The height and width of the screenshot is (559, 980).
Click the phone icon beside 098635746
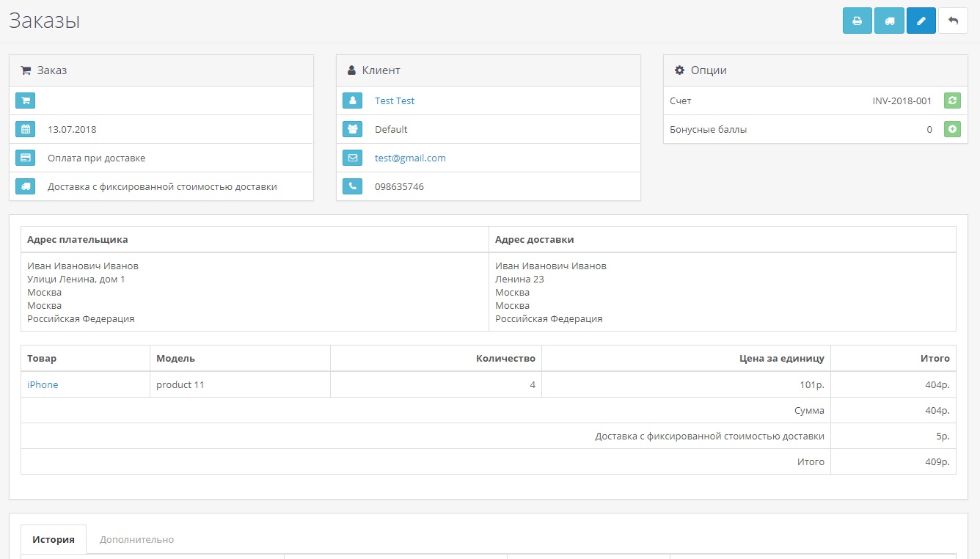(x=352, y=186)
